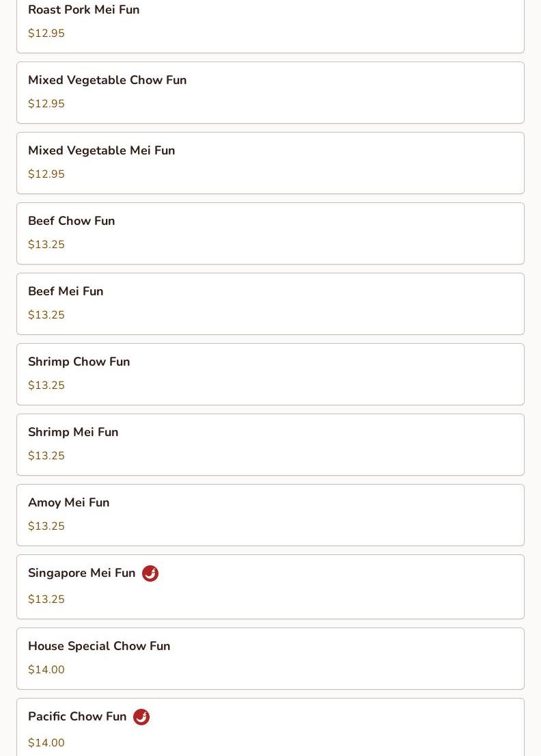541x756 pixels.
Task: Click the $14.00 price under Pacific Chow Fun
Action: click(x=46, y=743)
